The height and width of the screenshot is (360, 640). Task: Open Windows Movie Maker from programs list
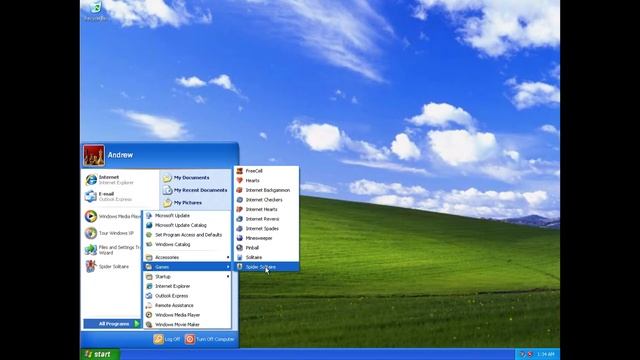[187, 324]
